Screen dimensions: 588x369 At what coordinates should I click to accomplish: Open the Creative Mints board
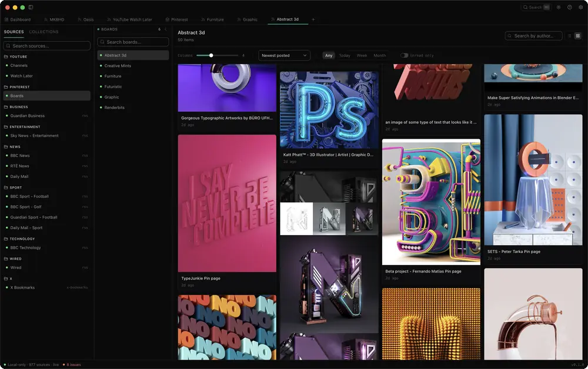point(133,66)
